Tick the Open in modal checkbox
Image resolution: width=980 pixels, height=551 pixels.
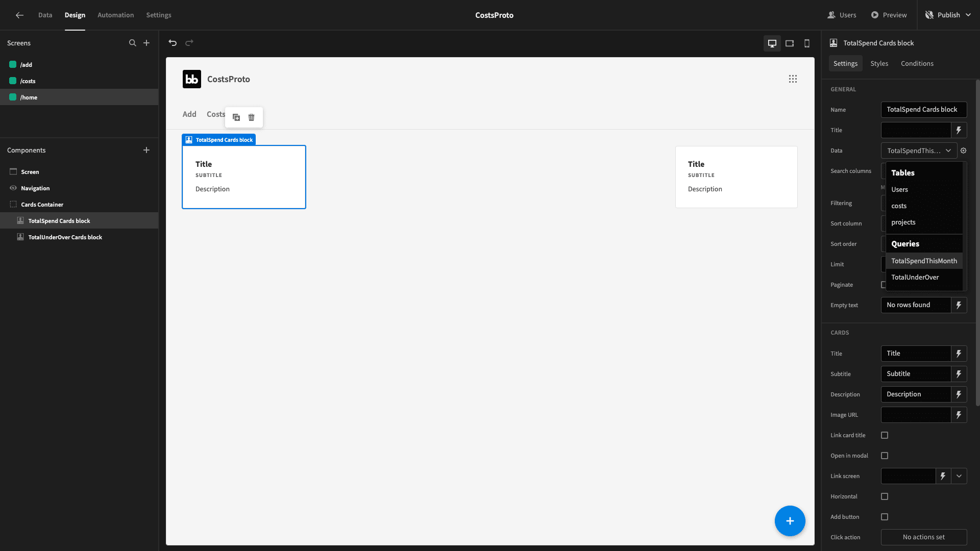[x=885, y=456]
